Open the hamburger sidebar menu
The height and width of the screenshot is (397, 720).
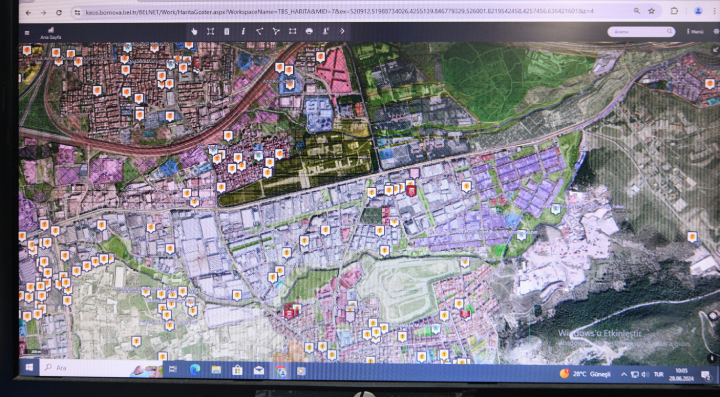[x=27, y=33]
